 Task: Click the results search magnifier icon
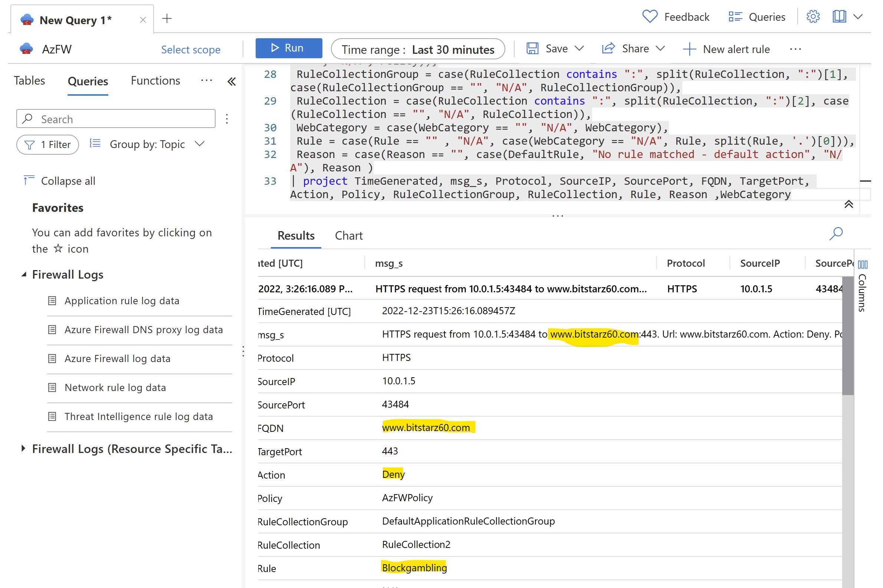[x=836, y=234]
